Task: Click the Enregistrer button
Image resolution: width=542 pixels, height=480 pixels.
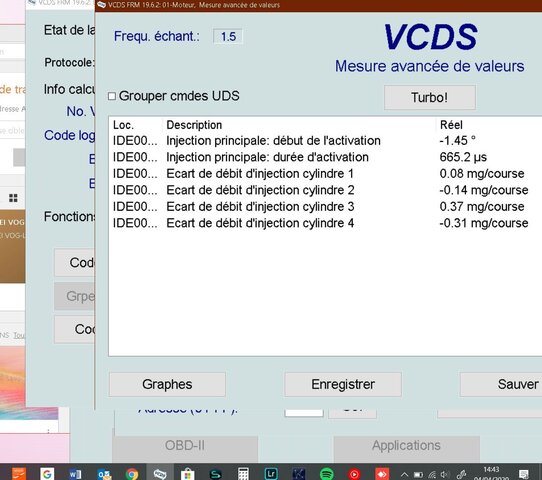Action: [343, 384]
